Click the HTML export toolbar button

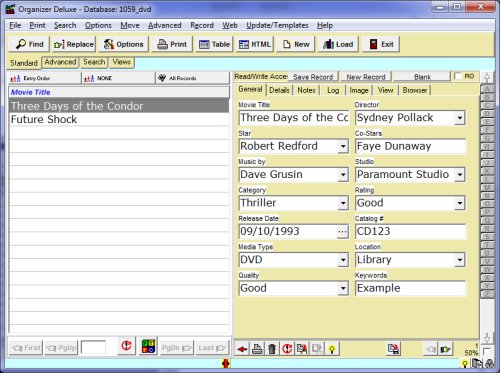[255, 44]
